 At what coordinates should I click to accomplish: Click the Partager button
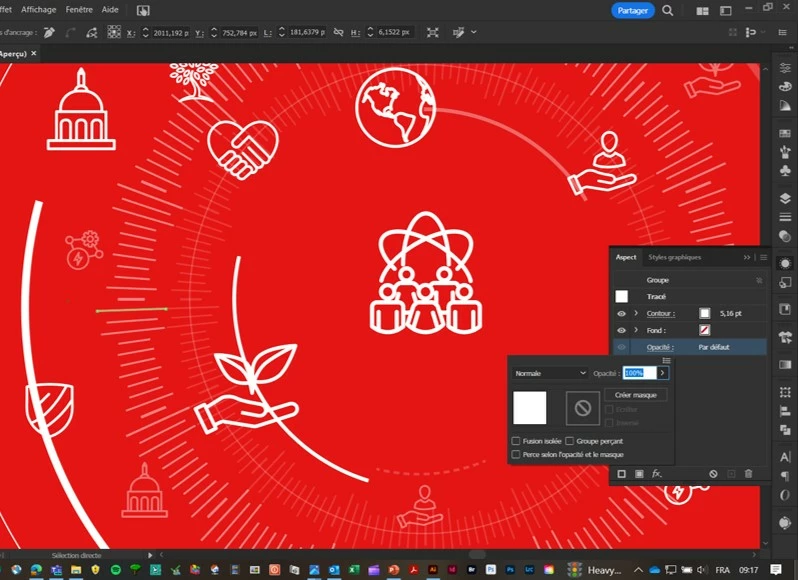[x=633, y=10]
